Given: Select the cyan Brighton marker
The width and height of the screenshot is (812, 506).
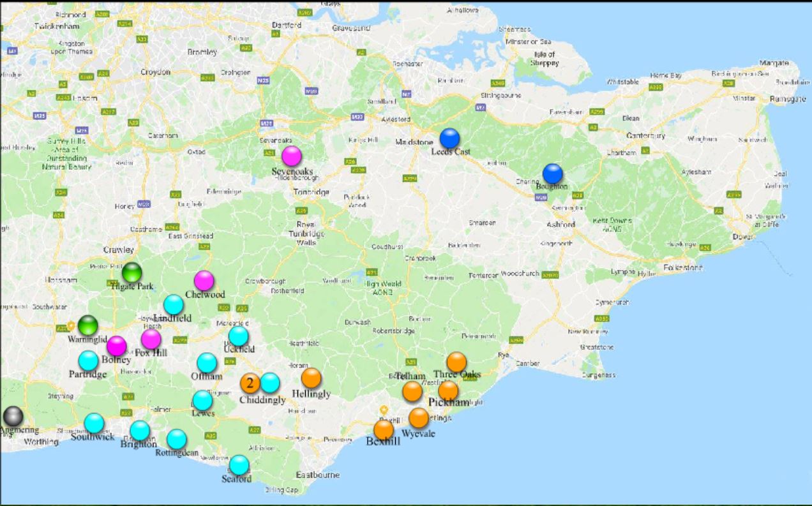Looking at the screenshot, I should [x=140, y=431].
